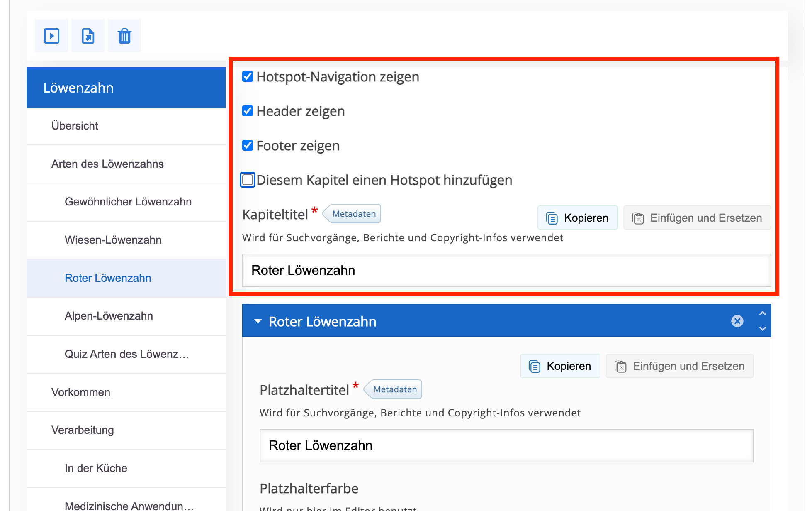This screenshot has height=511, width=812.
Task: Open the Vorkommen chapter
Action: pyautogui.click(x=126, y=392)
